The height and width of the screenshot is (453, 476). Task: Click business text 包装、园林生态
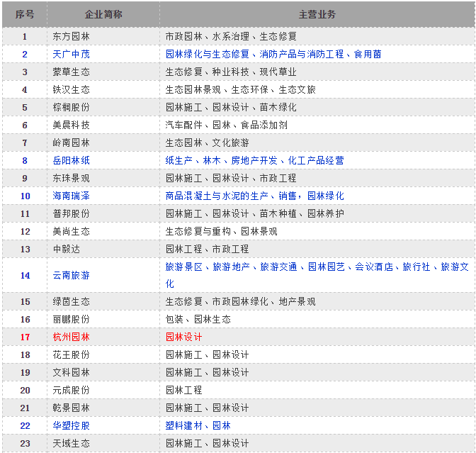click(x=198, y=319)
